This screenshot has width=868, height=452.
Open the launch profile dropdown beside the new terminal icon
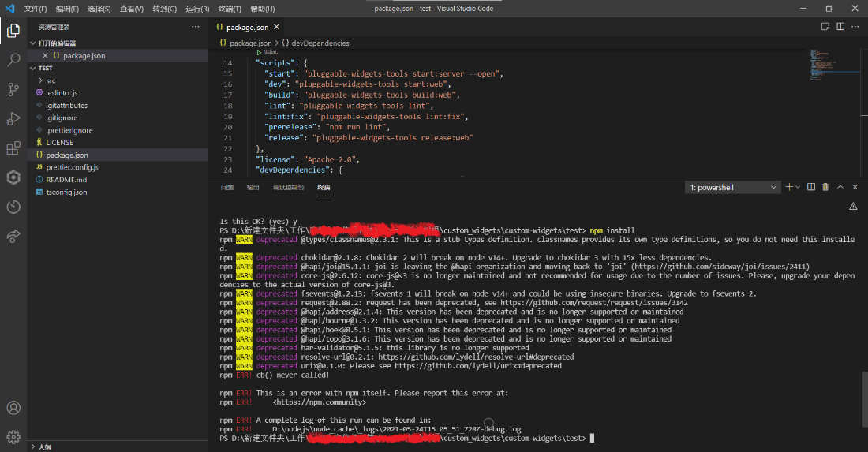coord(798,187)
